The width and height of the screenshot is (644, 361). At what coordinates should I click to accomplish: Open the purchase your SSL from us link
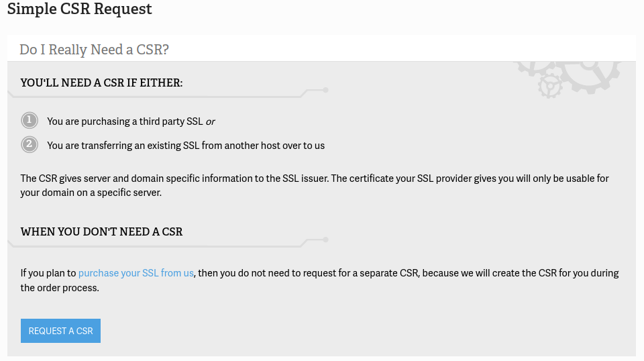136,273
